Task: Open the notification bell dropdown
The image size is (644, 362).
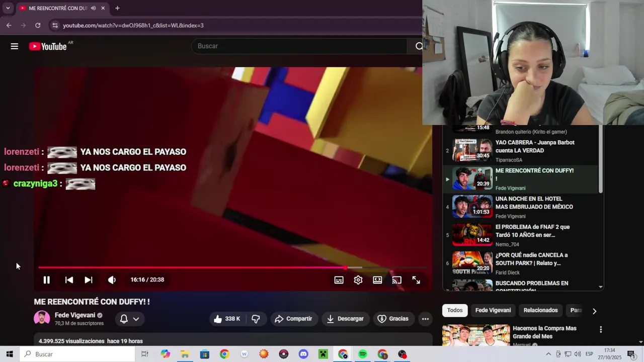Action: (129, 319)
